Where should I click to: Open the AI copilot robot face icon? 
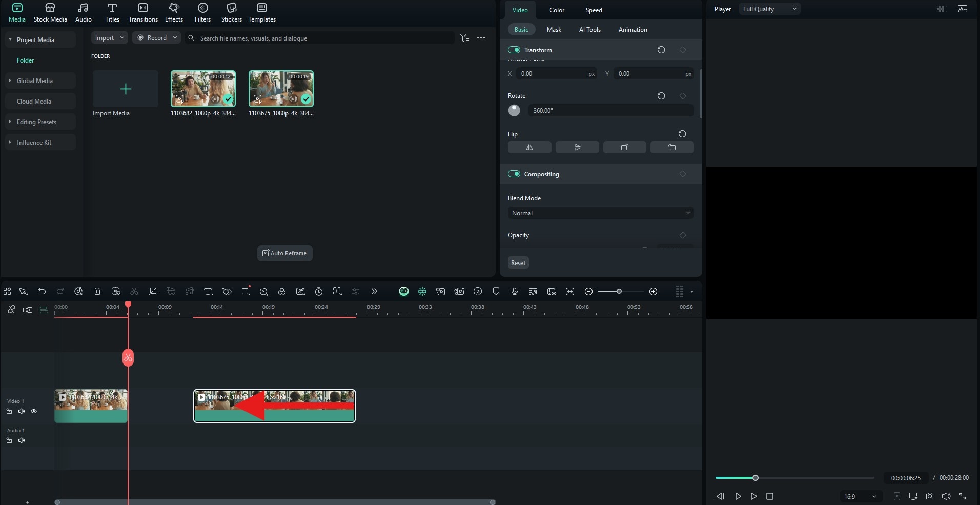(404, 291)
